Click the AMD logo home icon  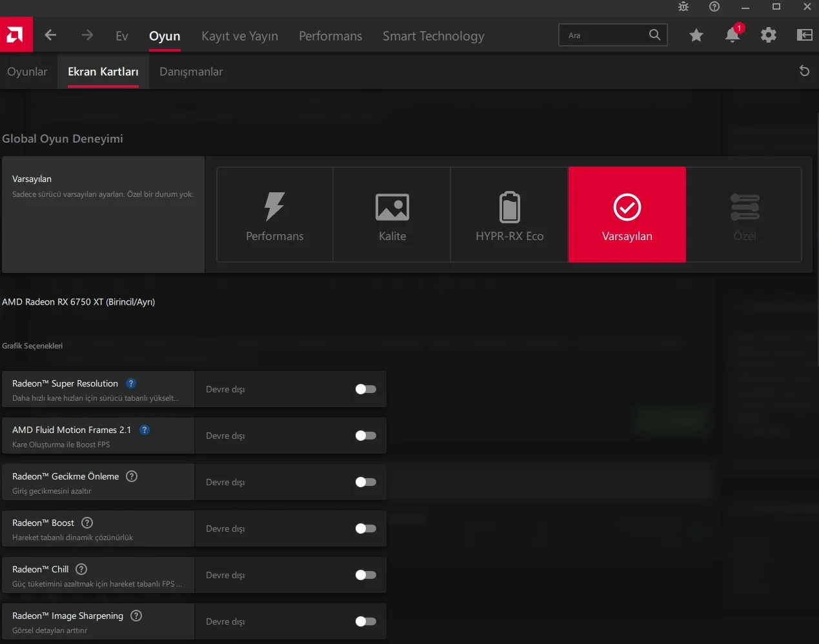coord(15,35)
